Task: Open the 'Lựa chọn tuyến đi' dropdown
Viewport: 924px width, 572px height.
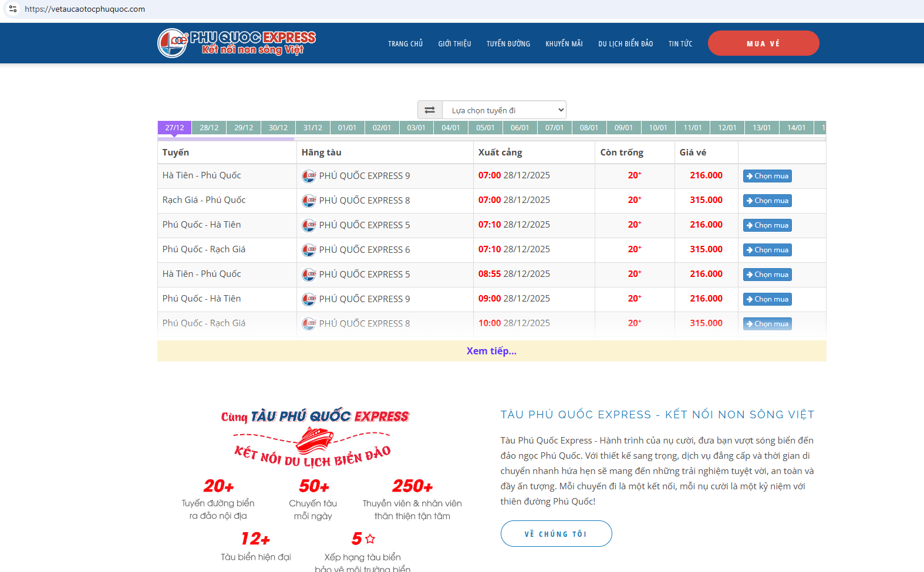Action: tap(504, 110)
